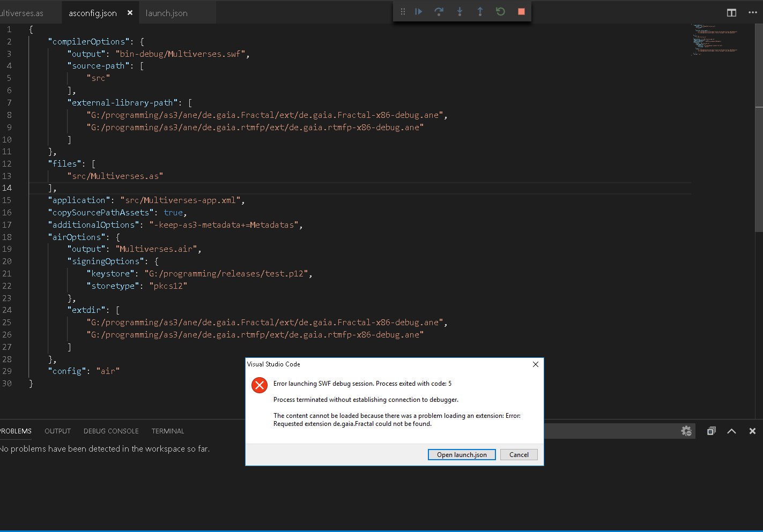Image resolution: width=763 pixels, height=532 pixels.
Task: Restart the debug session
Action: [x=500, y=11]
